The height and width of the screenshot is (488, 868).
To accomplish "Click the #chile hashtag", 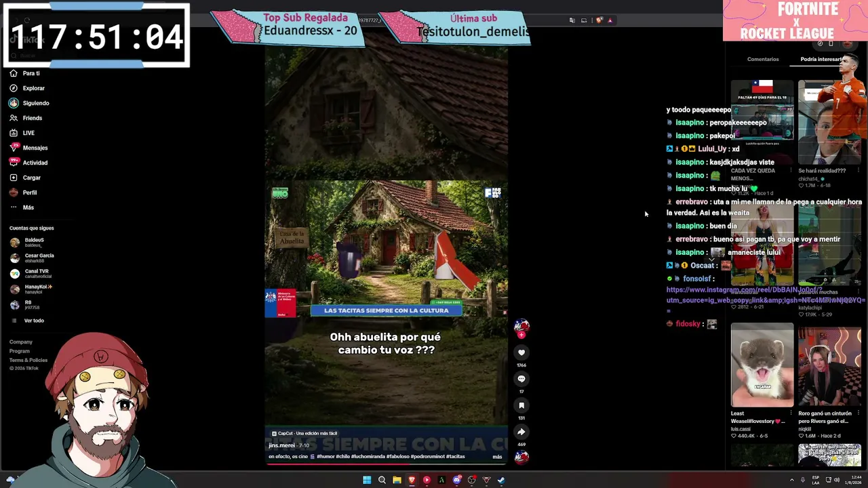I will pyautogui.click(x=344, y=457).
